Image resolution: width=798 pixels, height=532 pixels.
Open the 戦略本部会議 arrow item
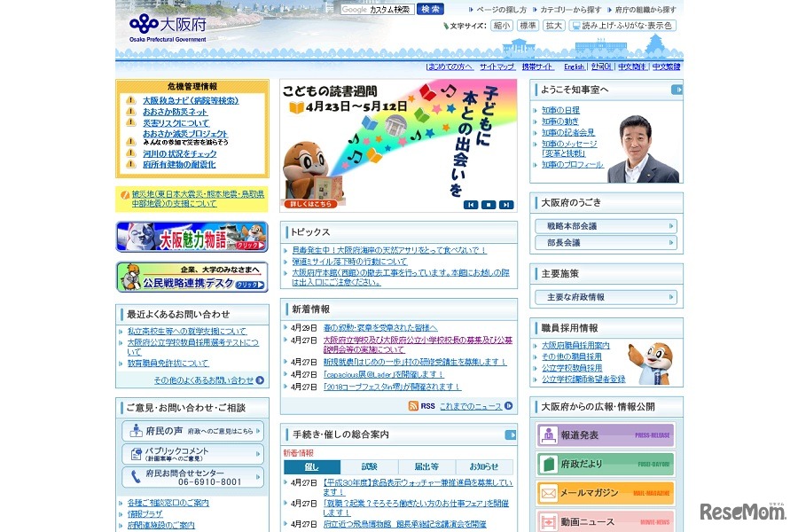click(606, 226)
